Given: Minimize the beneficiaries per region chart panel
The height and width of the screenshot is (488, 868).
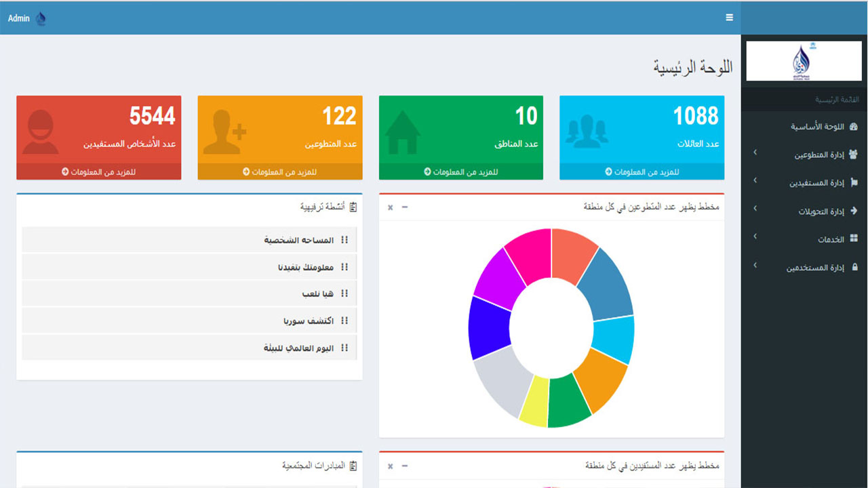Looking at the screenshot, I should tap(405, 466).
